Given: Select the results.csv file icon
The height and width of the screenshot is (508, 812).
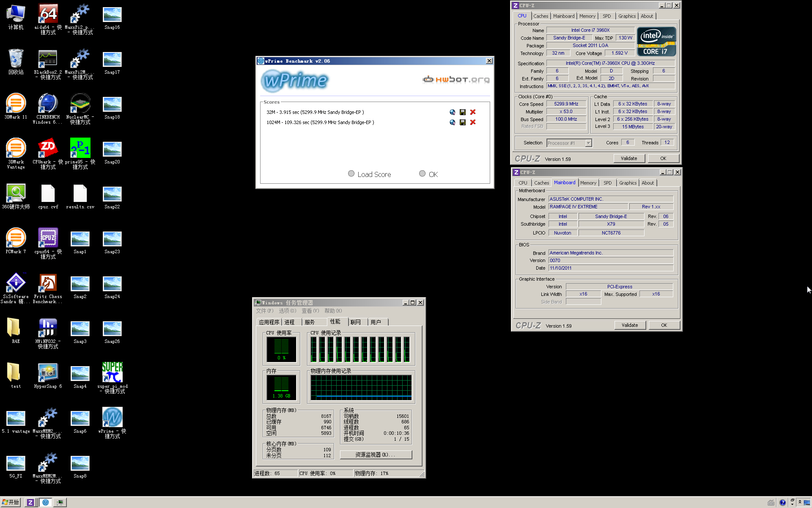Looking at the screenshot, I should point(80,196).
